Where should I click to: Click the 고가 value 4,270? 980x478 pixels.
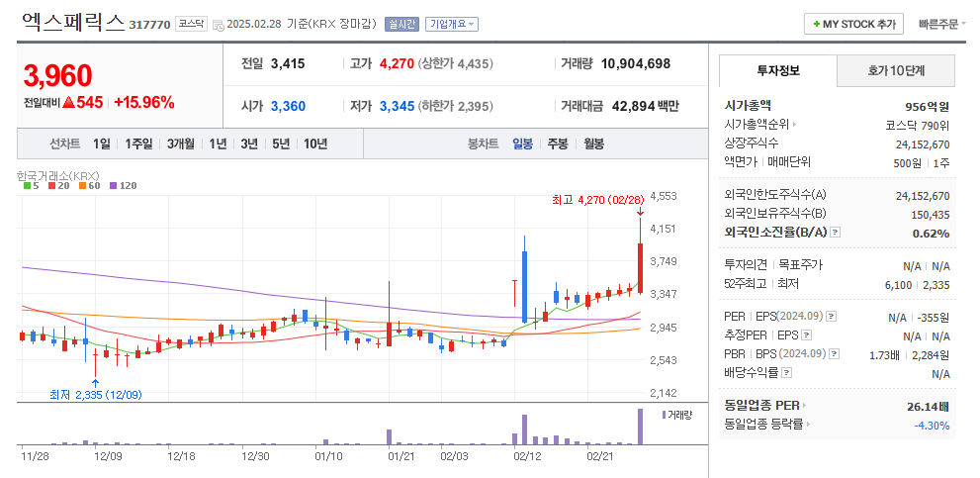pyautogui.click(x=397, y=63)
